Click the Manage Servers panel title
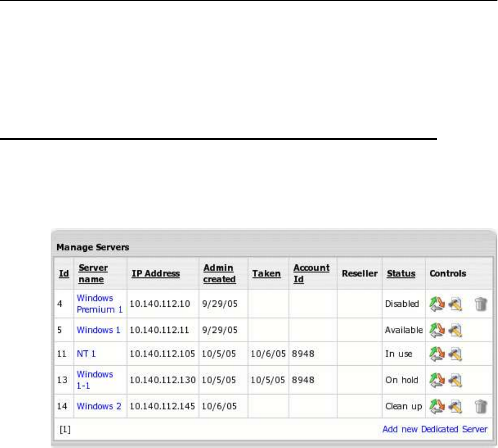This screenshot has width=498, height=448. [93, 247]
